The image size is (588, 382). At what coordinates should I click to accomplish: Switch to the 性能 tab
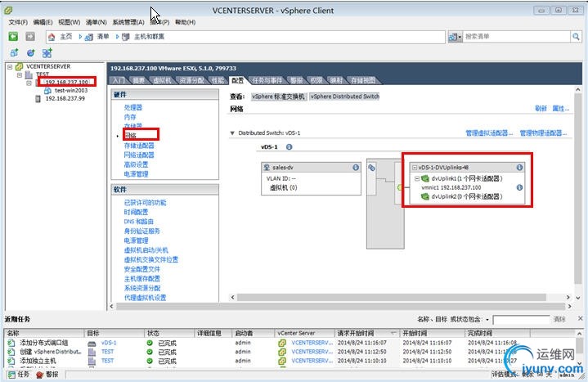click(218, 80)
